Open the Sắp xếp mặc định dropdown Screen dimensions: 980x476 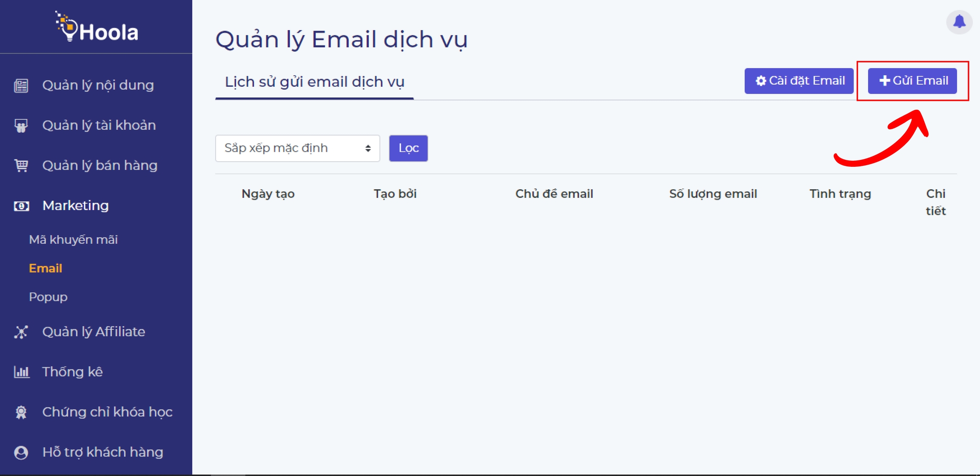297,148
